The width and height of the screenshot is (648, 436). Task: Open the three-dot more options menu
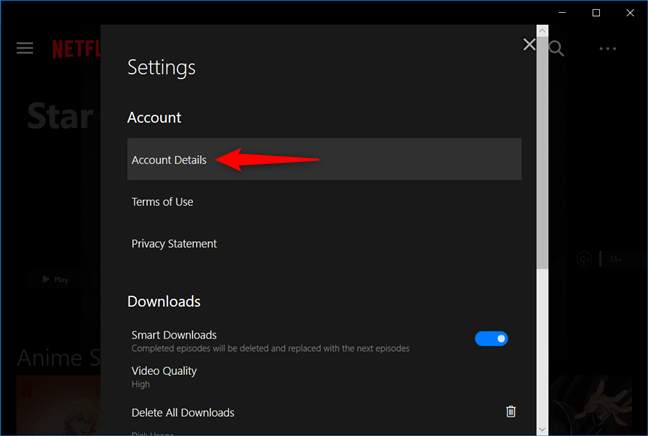tap(608, 49)
